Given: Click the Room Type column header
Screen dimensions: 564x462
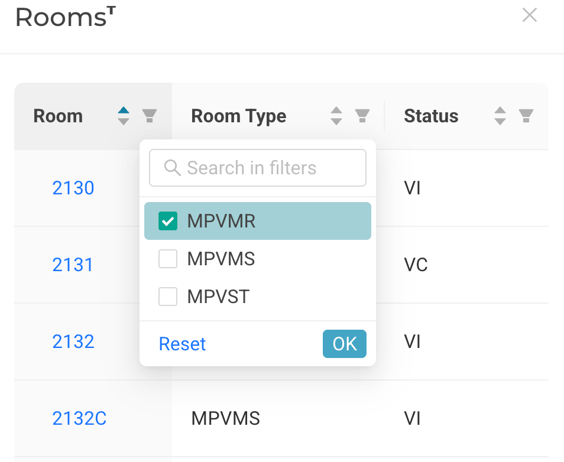Looking at the screenshot, I should coord(238,116).
